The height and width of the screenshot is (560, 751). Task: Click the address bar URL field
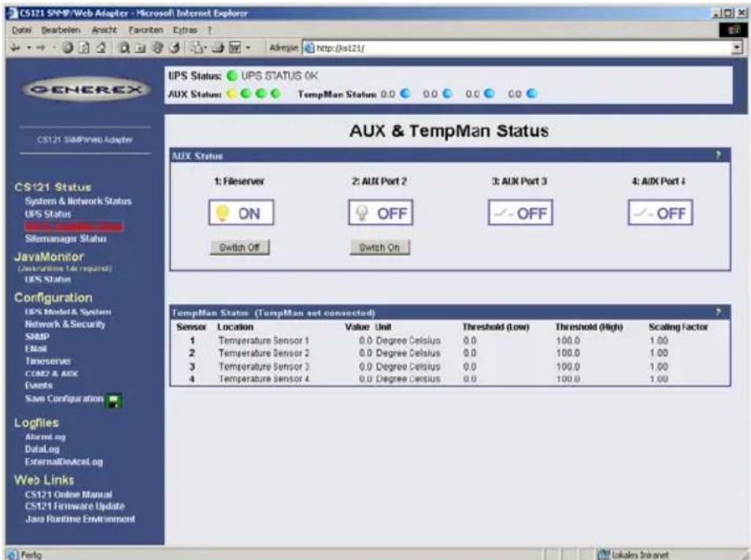tap(522, 48)
